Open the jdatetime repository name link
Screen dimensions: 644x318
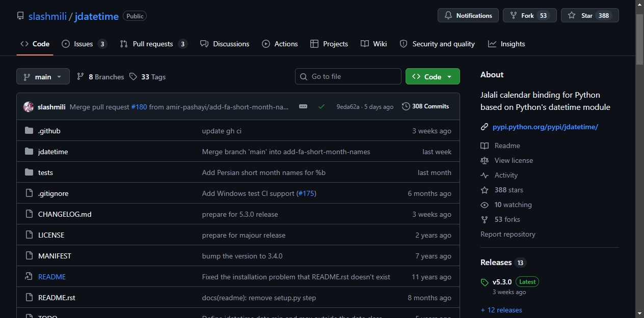tap(96, 16)
